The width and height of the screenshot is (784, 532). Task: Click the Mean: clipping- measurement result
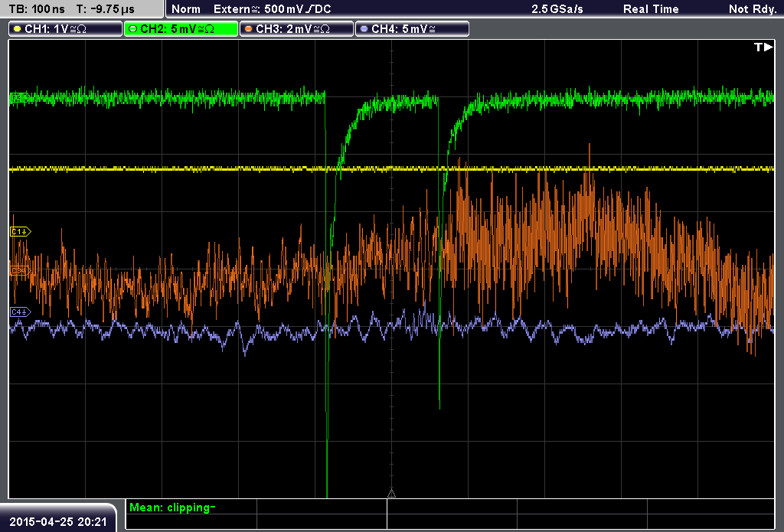pyautogui.click(x=172, y=508)
